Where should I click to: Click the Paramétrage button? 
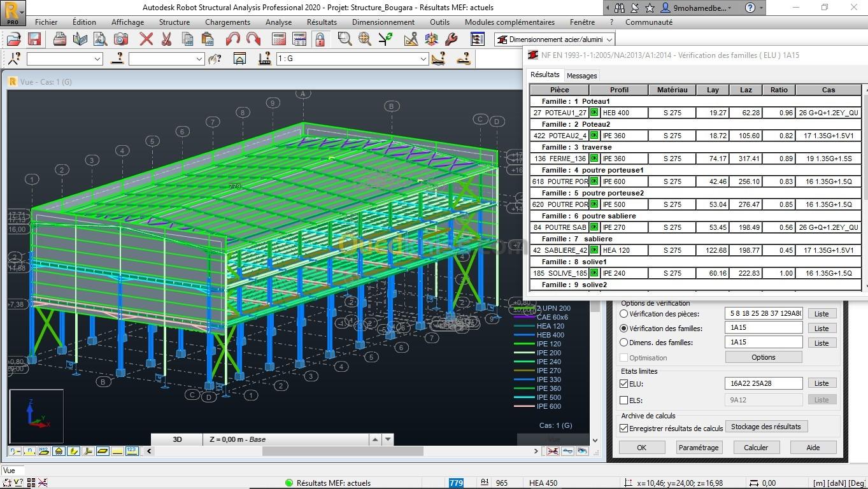pyautogui.click(x=699, y=448)
